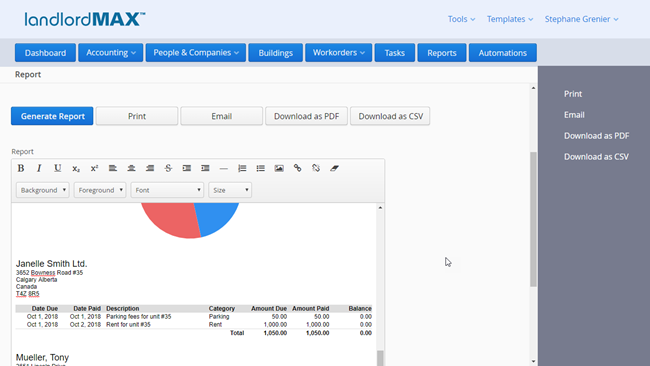The image size is (650, 366).
Task: Click the Balance column header
Action: (360, 308)
